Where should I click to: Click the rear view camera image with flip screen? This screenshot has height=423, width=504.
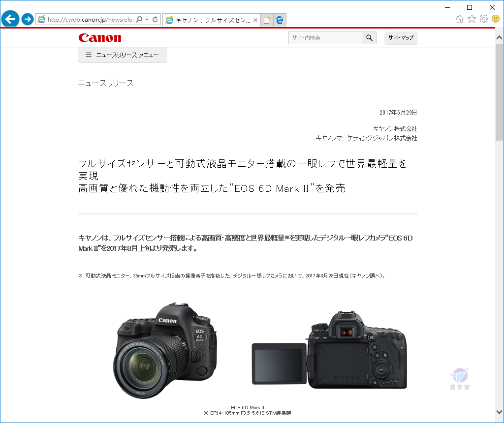pos(329,350)
